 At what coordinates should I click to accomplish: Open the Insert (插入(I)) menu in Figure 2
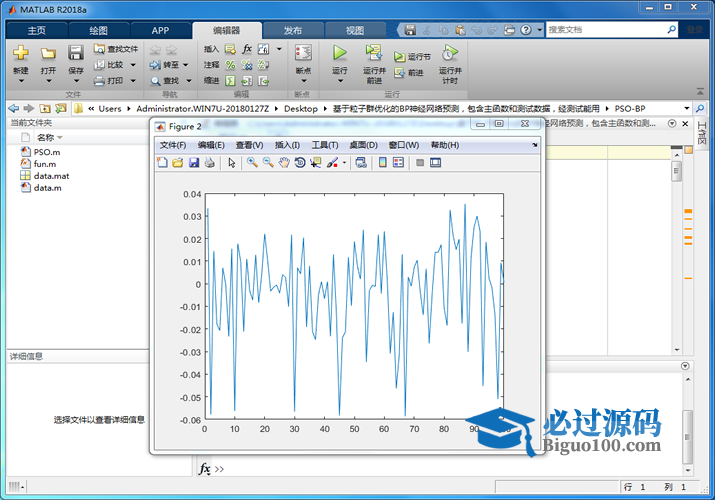pyautogui.click(x=287, y=145)
